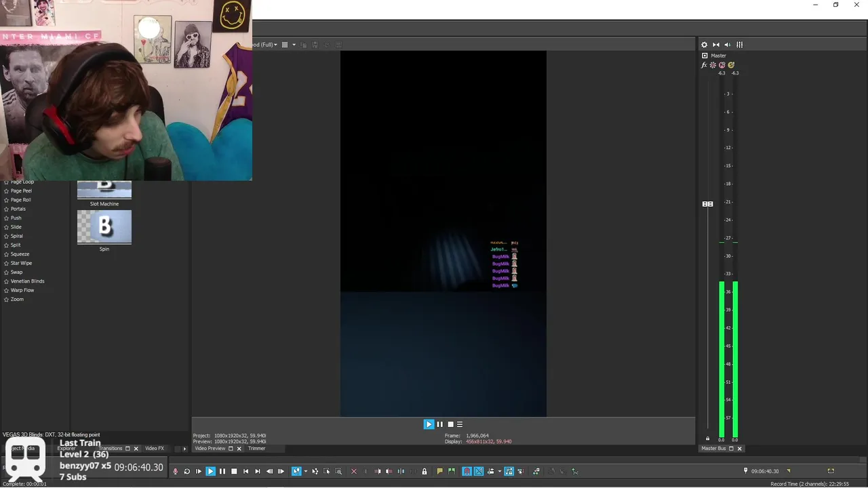Click the Split icon in timeline toolbar
This screenshot has width=868, height=488.
(x=401, y=471)
